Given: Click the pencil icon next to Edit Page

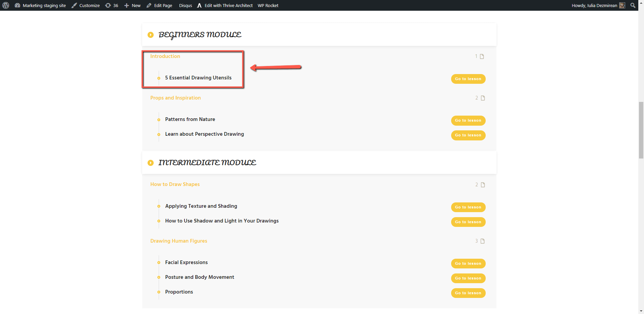Looking at the screenshot, I should coord(149,5).
